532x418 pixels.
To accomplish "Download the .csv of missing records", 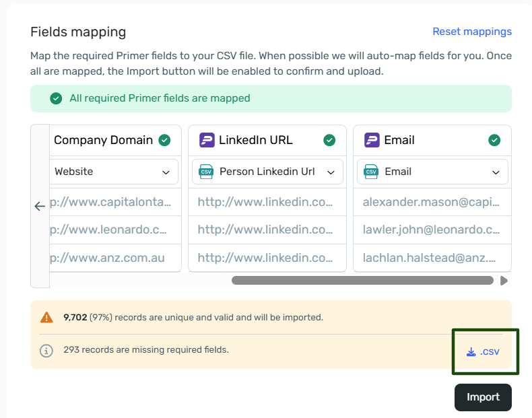I will [483, 351].
